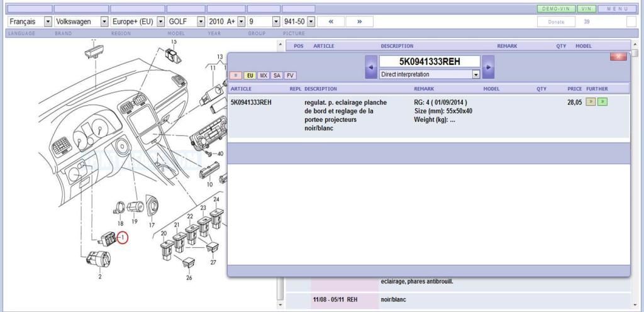This screenshot has width=644, height=312.
Task: Click the PRICE column header
Action: pyautogui.click(x=575, y=89)
